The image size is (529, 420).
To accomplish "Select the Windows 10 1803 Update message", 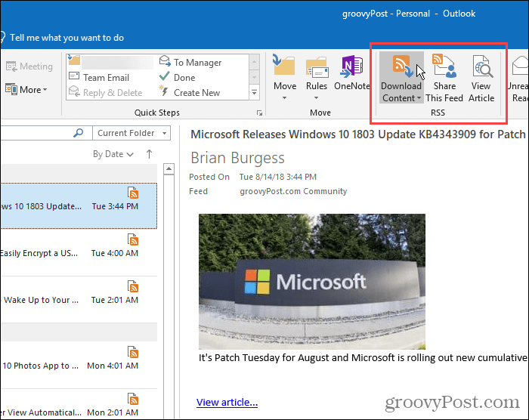I will click(79, 205).
